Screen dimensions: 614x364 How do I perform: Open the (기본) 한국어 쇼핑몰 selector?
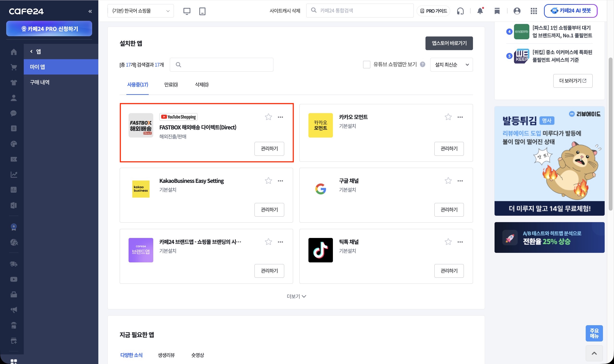click(x=140, y=11)
